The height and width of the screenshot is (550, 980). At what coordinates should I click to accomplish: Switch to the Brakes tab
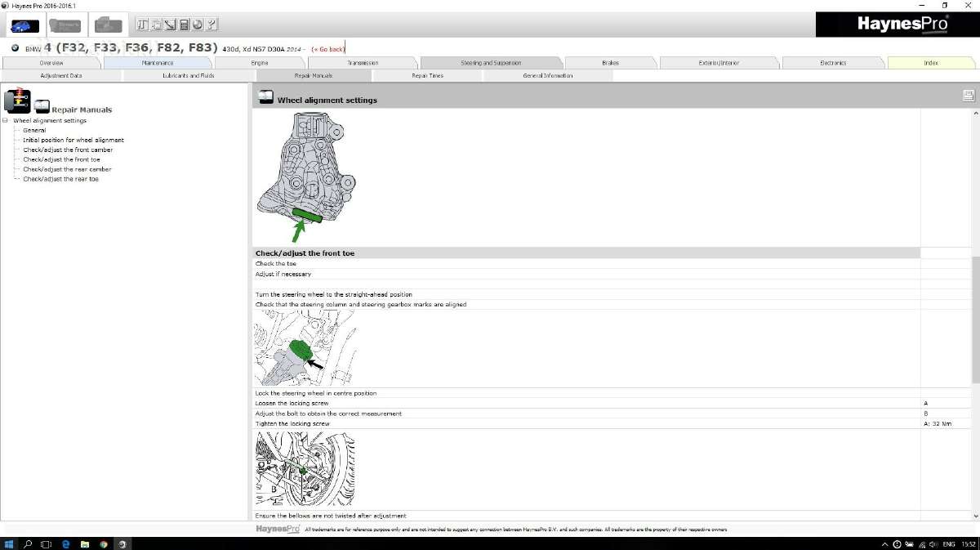[x=610, y=63]
